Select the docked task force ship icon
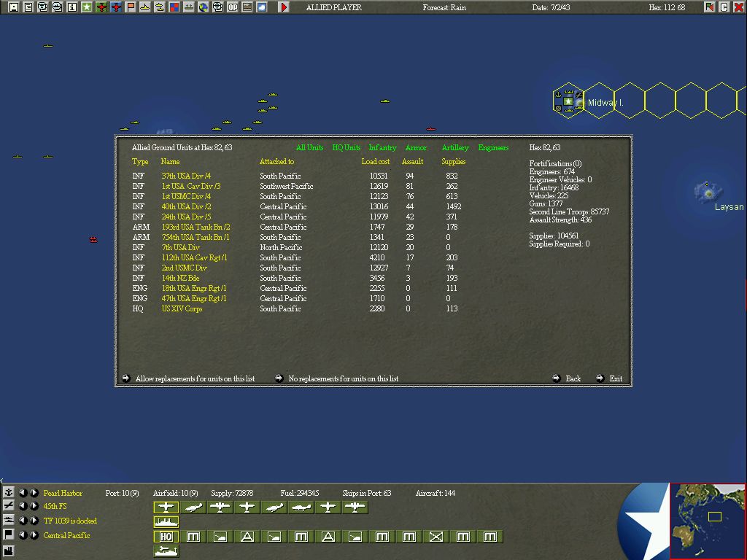Image resolution: width=747 pixels, height=560 pixels. (x=166, y=522)
